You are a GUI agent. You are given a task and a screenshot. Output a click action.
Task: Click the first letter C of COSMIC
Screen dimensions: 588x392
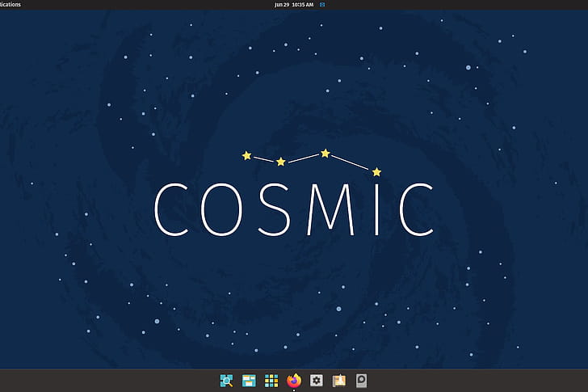[x=171, y=210]
